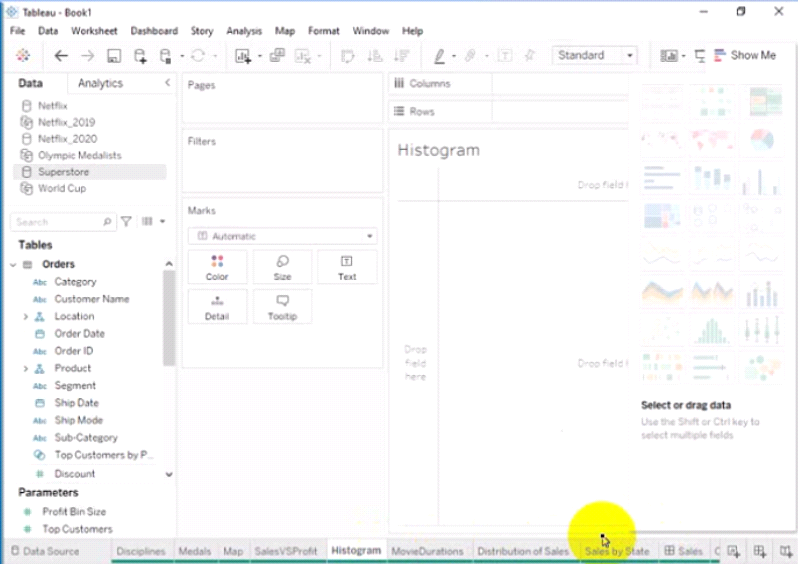Open the Data Source tab
Viewport: 798px width, 564px height.
tap(45, 551)
